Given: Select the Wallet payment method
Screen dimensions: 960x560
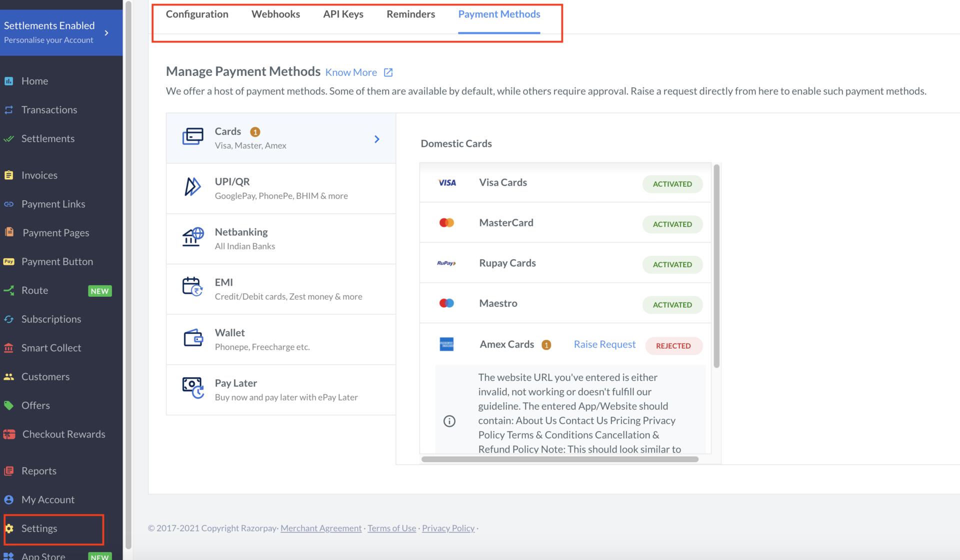Looking at the screenshot, I should point(281,340).
